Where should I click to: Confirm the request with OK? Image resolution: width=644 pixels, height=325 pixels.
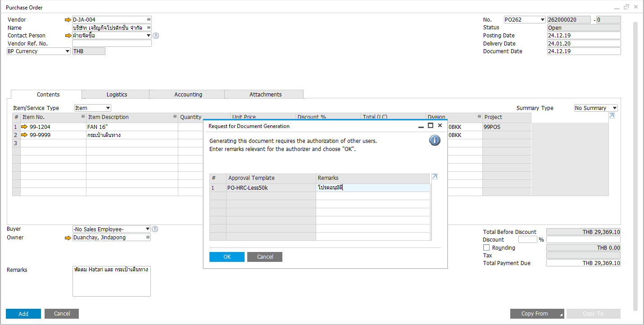click(227, 257)
